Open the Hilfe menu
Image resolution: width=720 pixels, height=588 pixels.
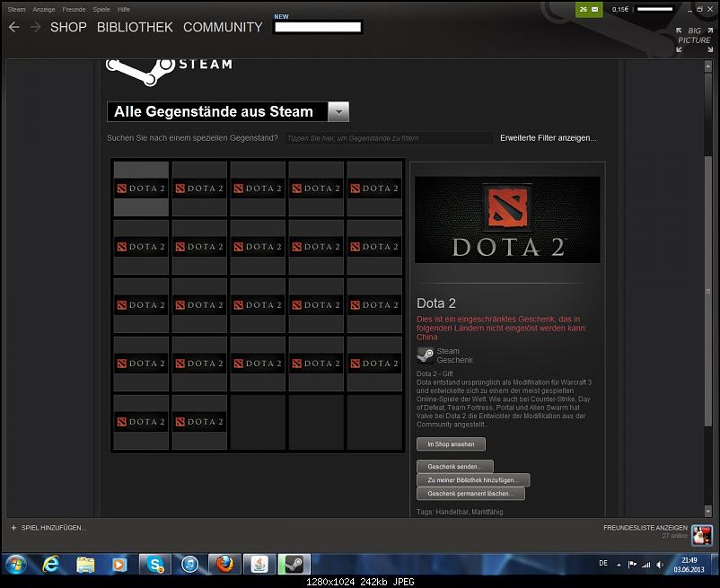124,9
